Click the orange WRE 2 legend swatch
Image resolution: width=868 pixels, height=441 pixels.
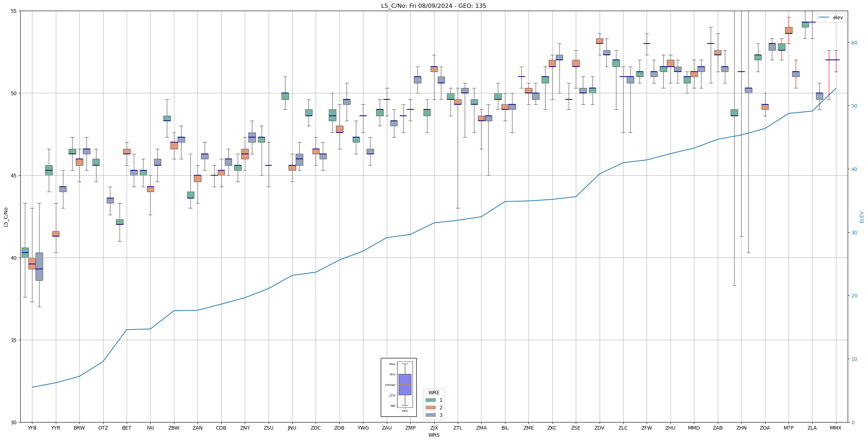[430, 408]
